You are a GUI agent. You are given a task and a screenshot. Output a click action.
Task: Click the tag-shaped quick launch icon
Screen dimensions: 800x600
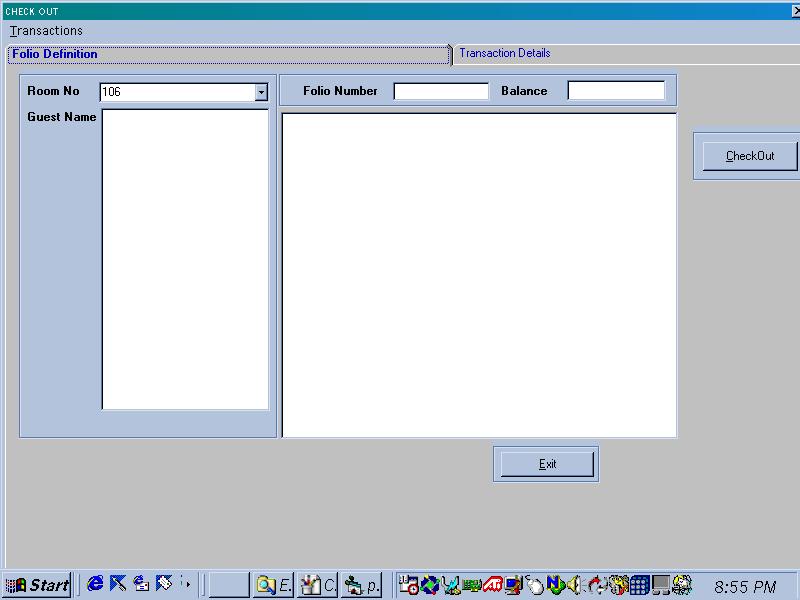[164, 583]
